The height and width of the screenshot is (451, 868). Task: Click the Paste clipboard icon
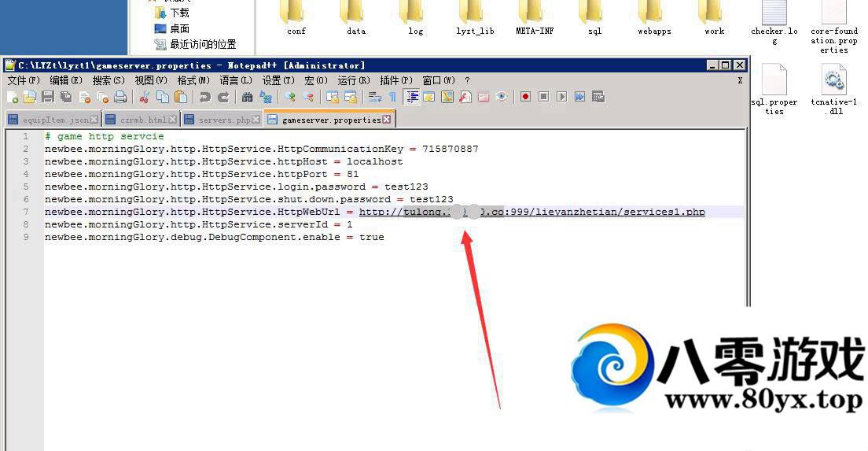point(181,97)
